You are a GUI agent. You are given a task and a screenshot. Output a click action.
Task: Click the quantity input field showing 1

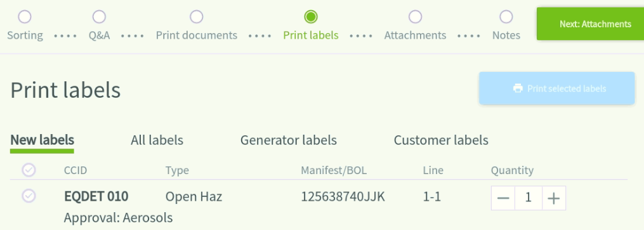pyautogui.click(x=528, y=198)
